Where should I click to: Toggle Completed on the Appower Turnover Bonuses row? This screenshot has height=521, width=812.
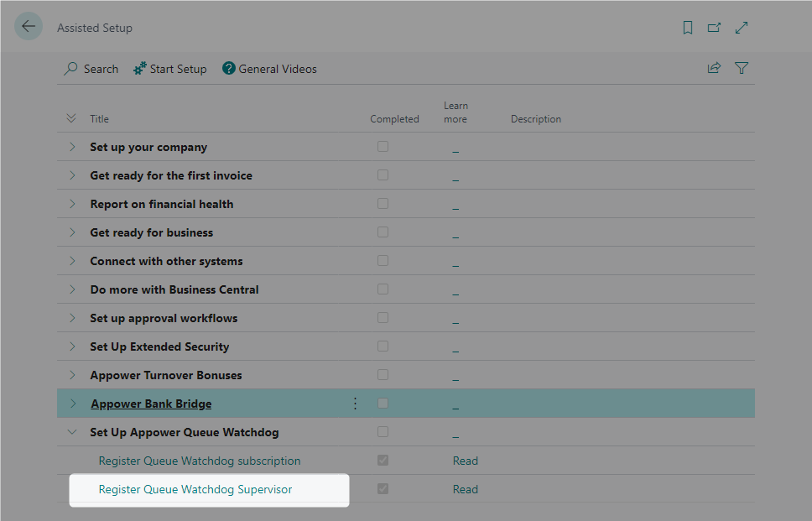click(x=383, y=374)
